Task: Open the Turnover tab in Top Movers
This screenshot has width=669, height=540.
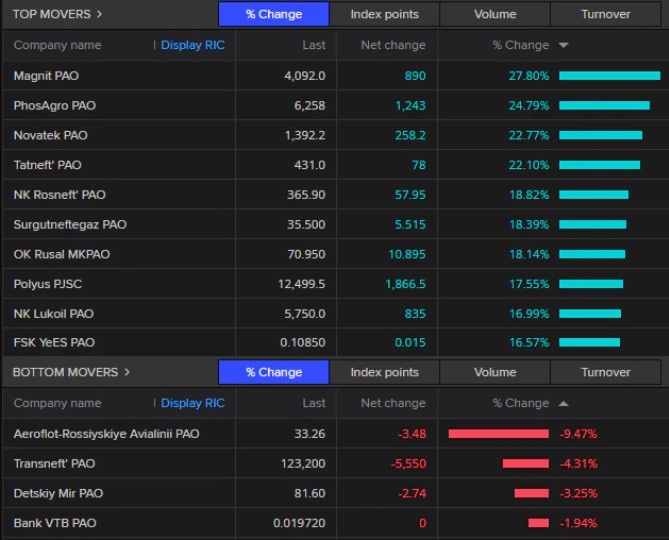Action: coord(606,14)
